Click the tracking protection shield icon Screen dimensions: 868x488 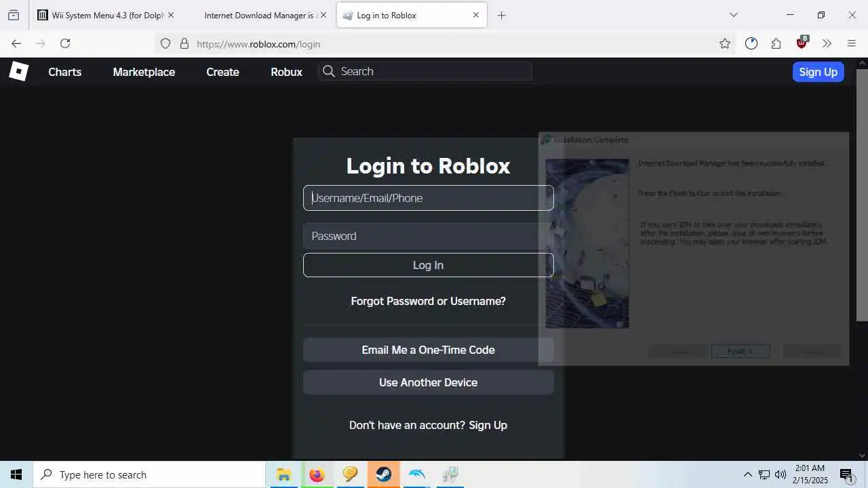165,43
